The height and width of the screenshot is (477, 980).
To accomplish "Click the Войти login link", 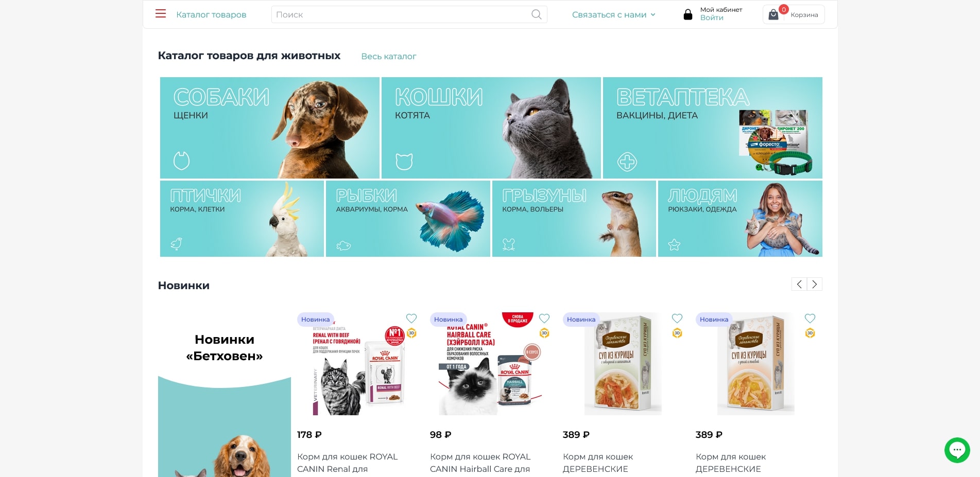I will click(x=712, y=18).
